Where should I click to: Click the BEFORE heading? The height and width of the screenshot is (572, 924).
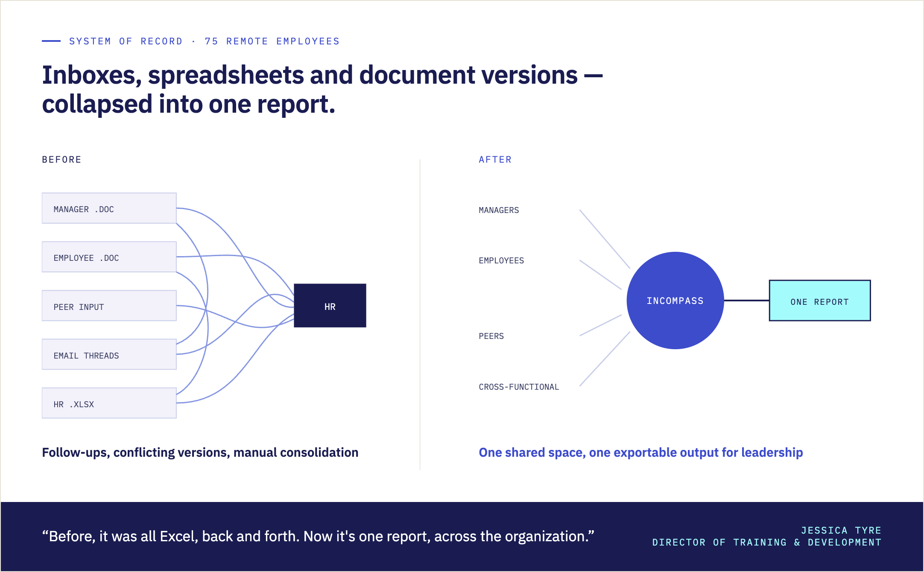(x=61, y=160)
